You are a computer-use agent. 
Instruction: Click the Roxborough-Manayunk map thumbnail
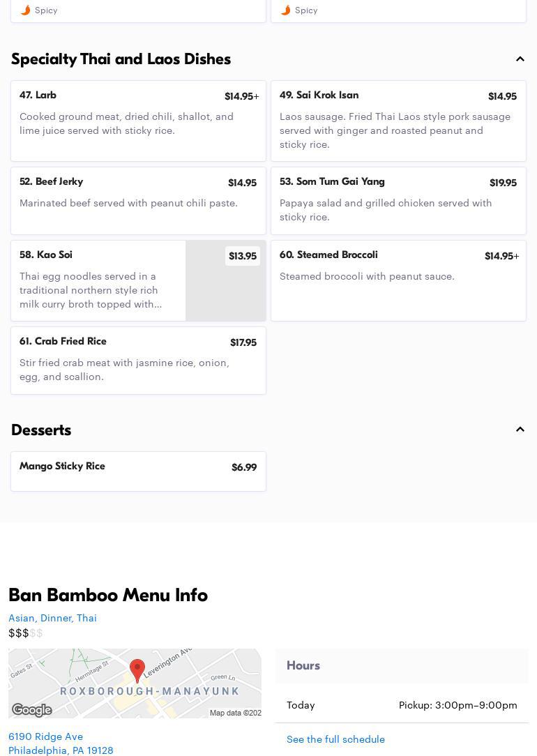tap(135, 683)
